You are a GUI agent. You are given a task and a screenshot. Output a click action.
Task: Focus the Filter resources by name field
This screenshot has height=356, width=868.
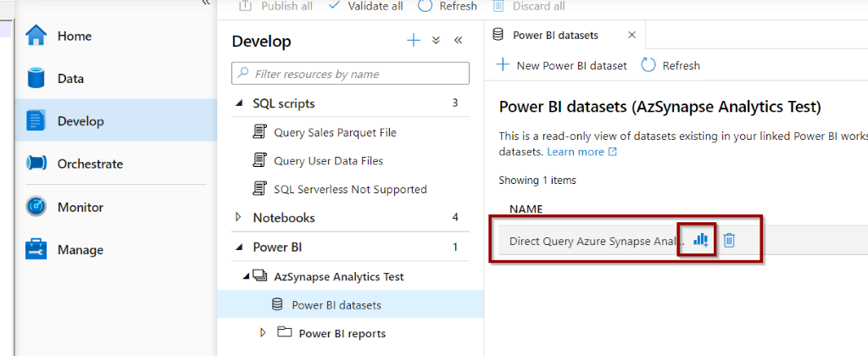pos(350,74)
